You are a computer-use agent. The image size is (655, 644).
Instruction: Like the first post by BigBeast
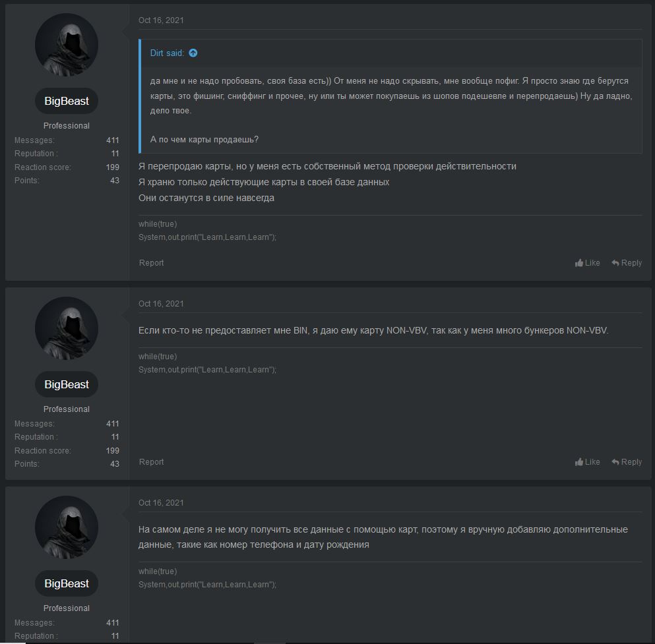(587, 263)
